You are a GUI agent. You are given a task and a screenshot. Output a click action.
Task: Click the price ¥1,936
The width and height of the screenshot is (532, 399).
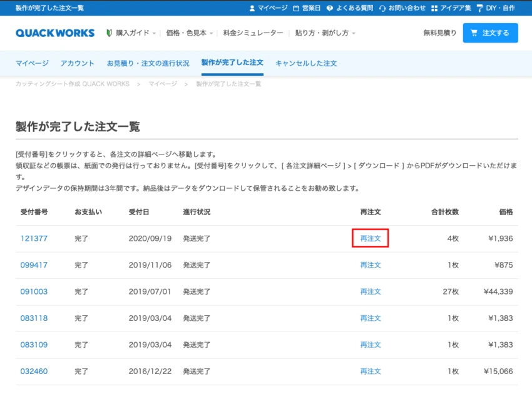(x=501, y=238)
